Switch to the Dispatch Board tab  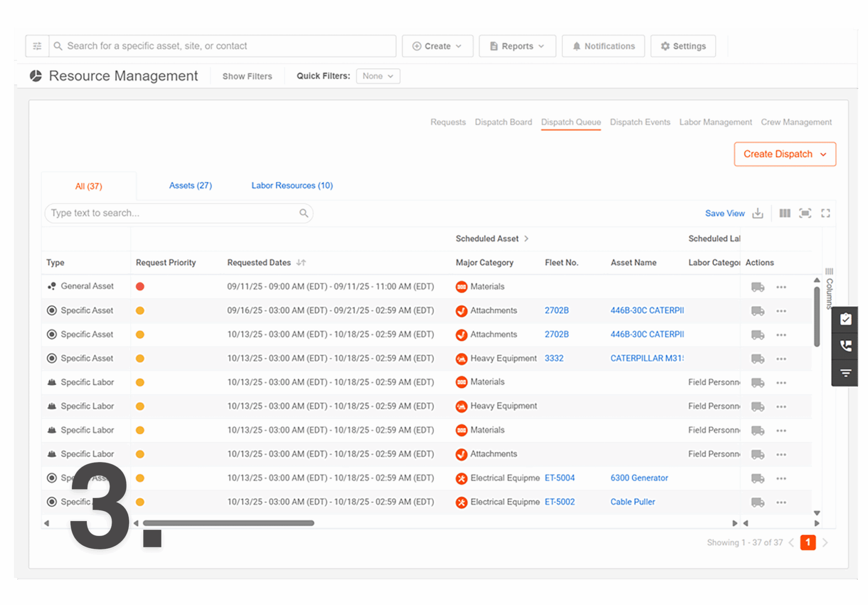click(503, 122)
